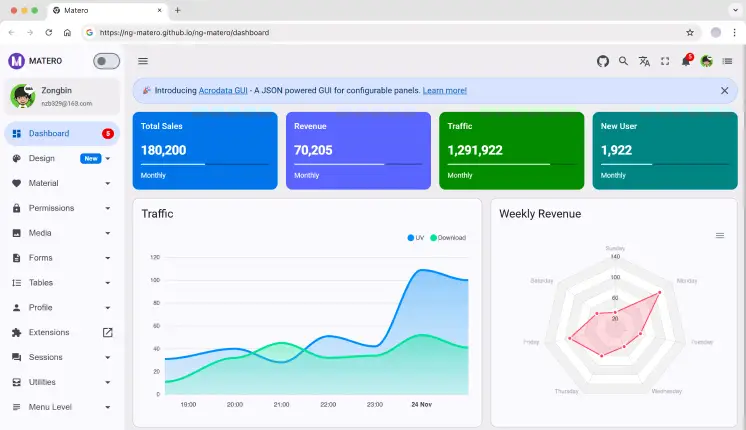Image resolution: width=746 pixels, height=430 pixels.
Task: Expand the Forms sidebar menu
Action: point(62,258)
